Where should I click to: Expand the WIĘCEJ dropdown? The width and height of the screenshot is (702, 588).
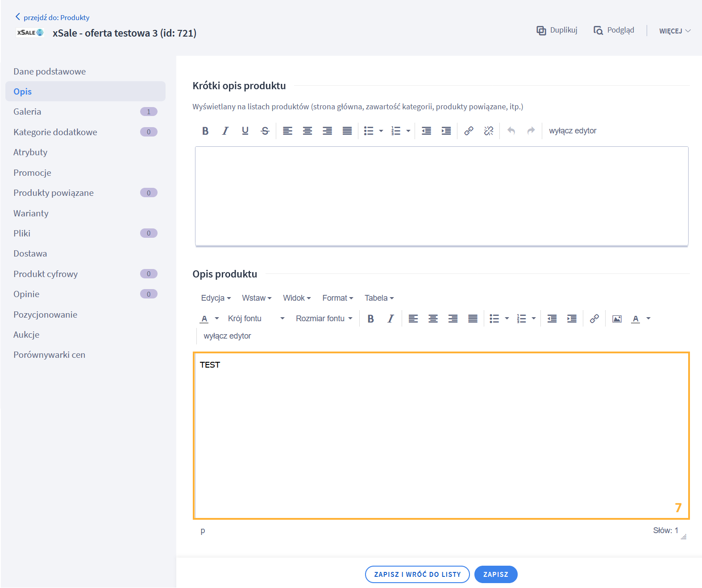click(675, 31)
